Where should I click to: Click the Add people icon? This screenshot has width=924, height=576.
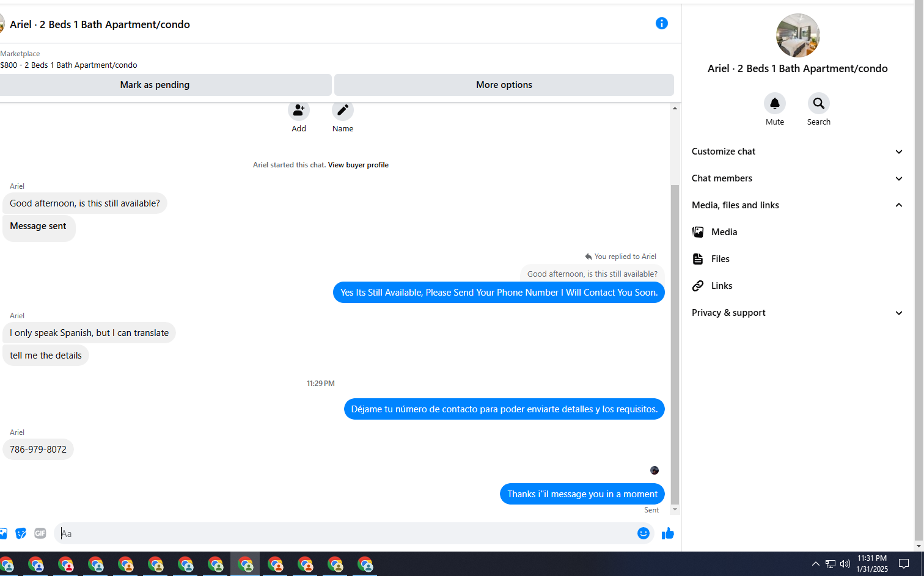click(299, 110)
